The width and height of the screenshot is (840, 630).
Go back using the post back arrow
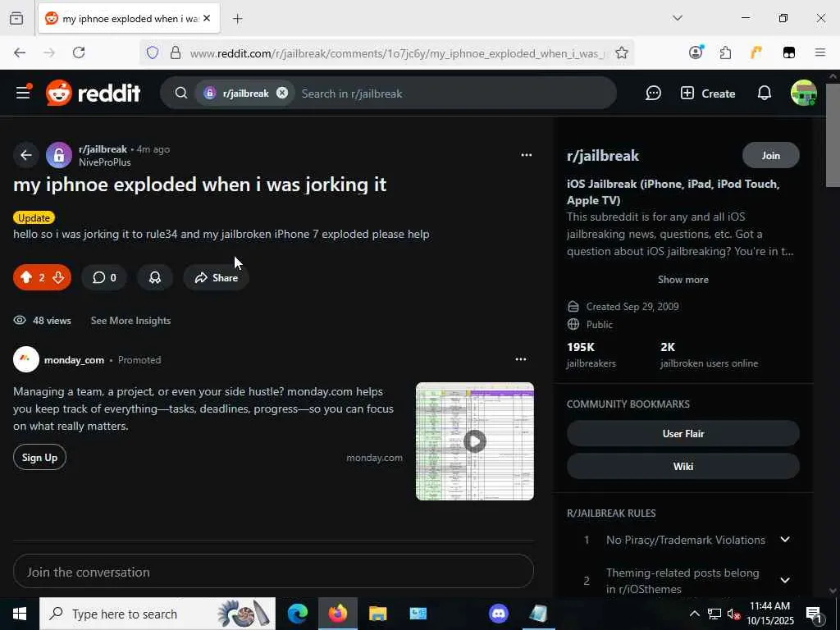[25, 155]
